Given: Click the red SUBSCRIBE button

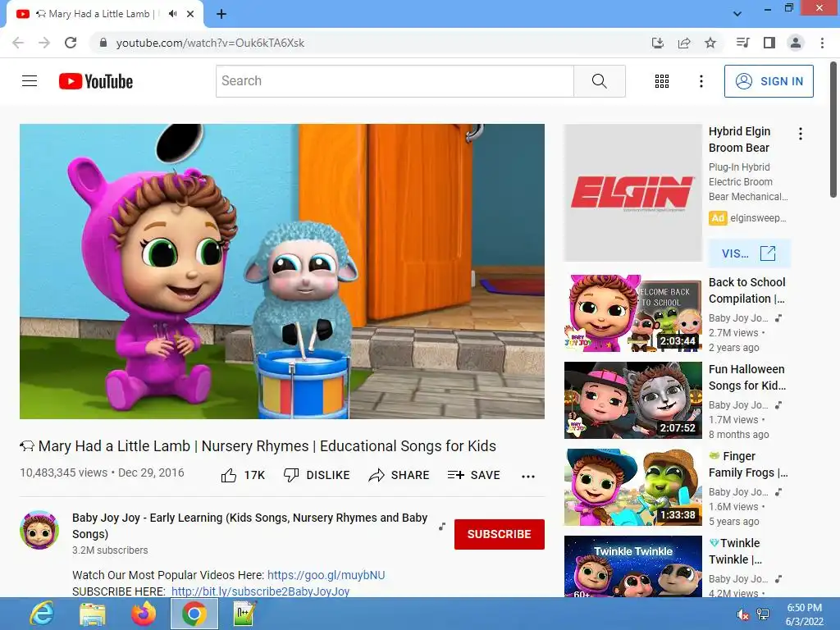Looking at the screenshot, I should (500, 534).
